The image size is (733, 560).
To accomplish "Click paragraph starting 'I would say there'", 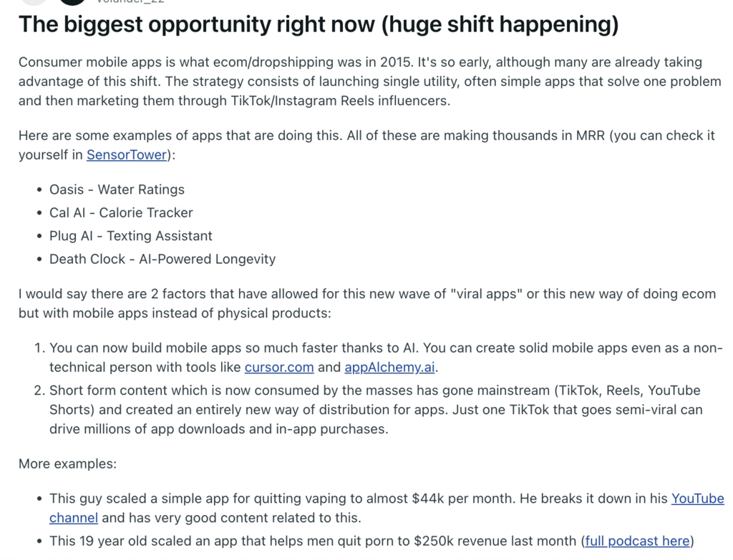I will [367, 303].
